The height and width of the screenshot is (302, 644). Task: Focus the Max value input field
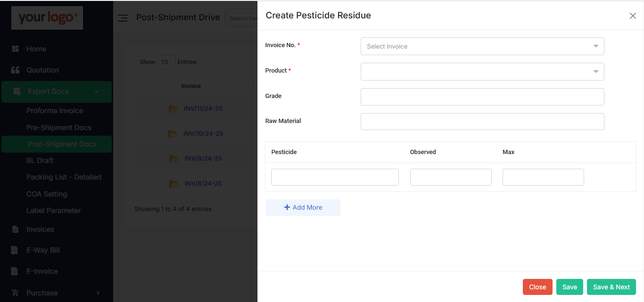[x=543, y=177]
